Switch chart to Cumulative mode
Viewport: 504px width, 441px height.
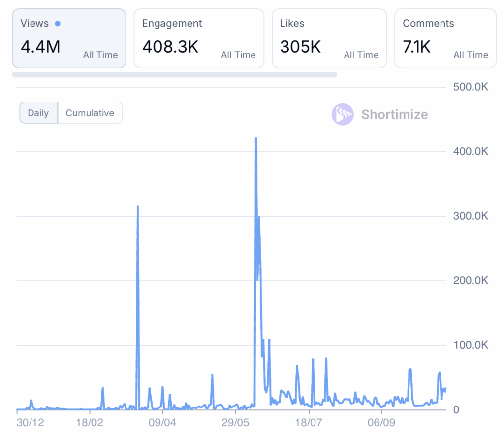pyautogui.click(x=90, y=113)
